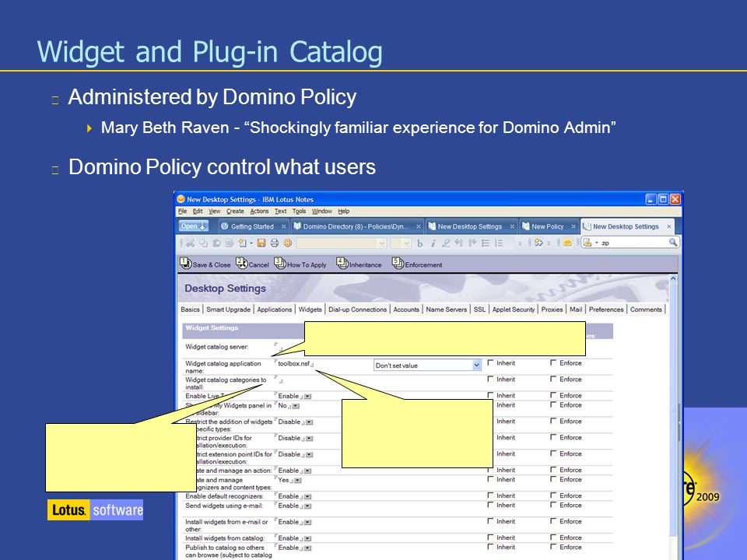
Task: Open the font size dropdown in toolbar
Action: (x=406, y=243)
